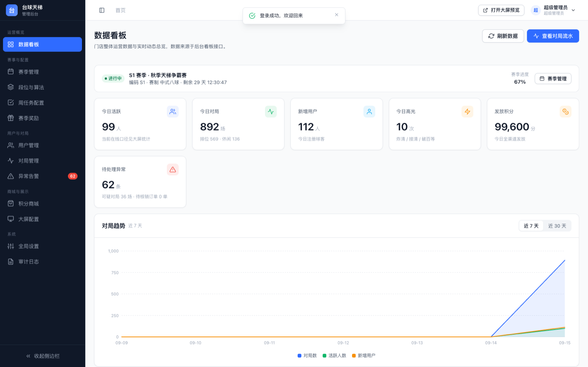Click the 刷新数据 button
Image resolution: width=588 pixels, height=367 pixels.
click(x=503, y=36)
